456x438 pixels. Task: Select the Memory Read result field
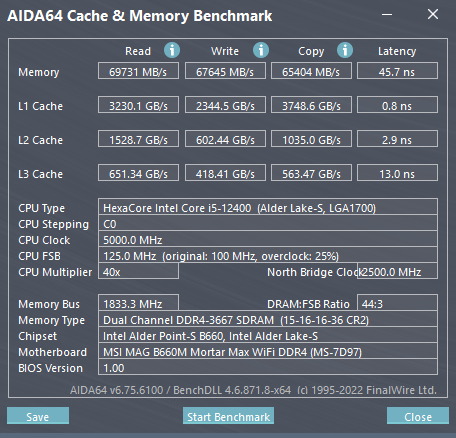click(x=138, y=71)
